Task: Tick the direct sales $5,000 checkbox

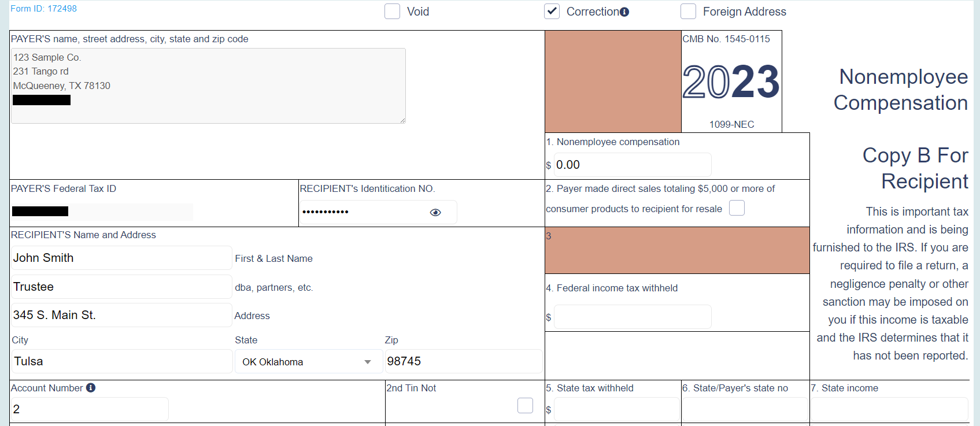Action: pyautogui.click(x=737, y=208)
